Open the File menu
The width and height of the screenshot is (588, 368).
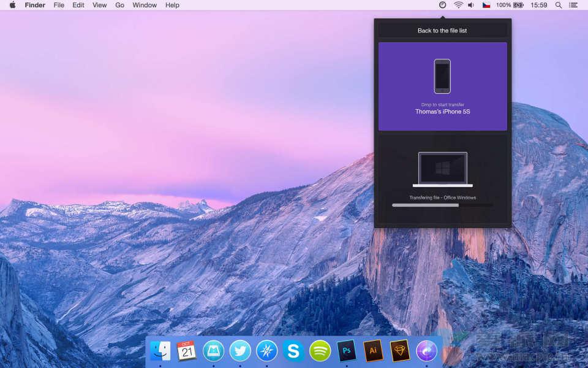[59, 5]
